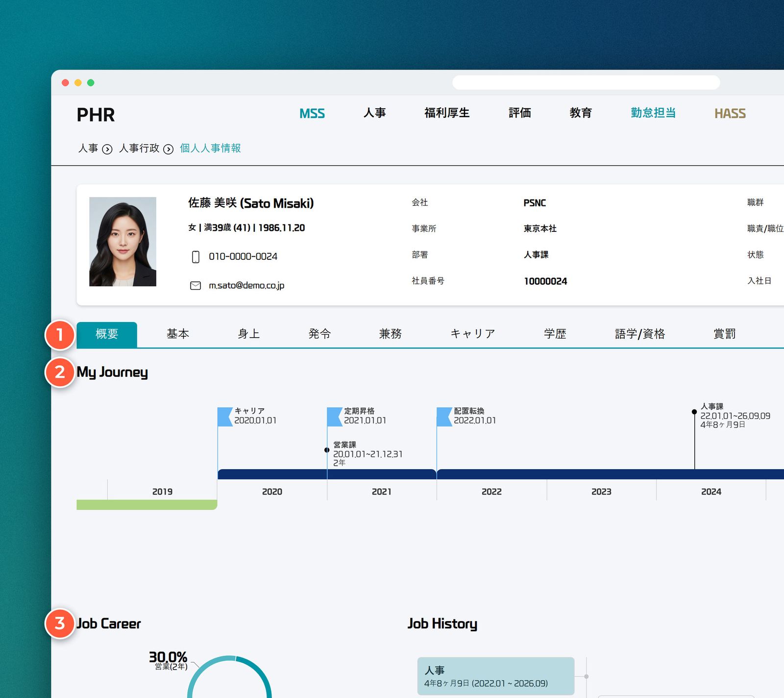Switch to the 発令 tab
Screen dimensions: 784x698
(320, 334)
